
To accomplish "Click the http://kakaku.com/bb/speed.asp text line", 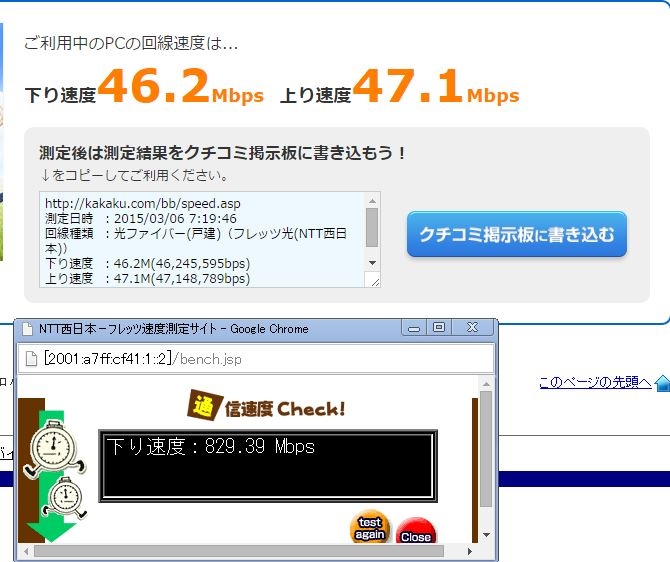I will (x=143, y=203).
